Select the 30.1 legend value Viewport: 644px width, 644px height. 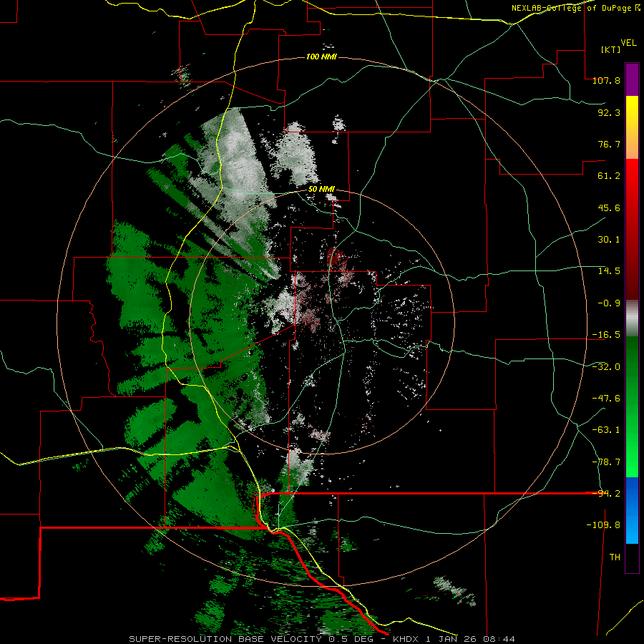(x=609, y=240)
